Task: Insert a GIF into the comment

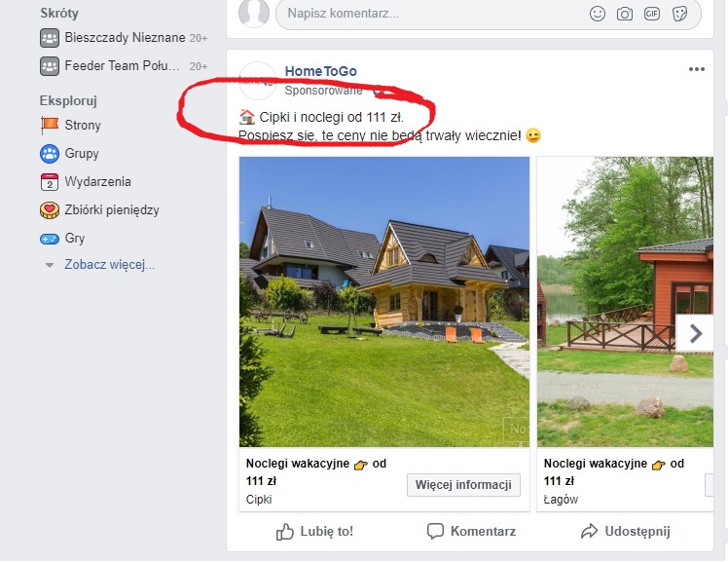Action: 652,14
